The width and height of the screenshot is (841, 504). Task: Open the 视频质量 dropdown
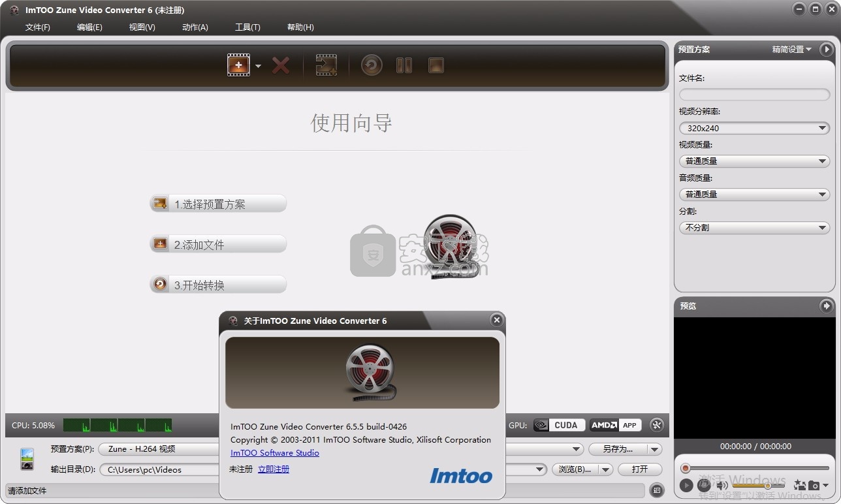click(x=754, y=161)
